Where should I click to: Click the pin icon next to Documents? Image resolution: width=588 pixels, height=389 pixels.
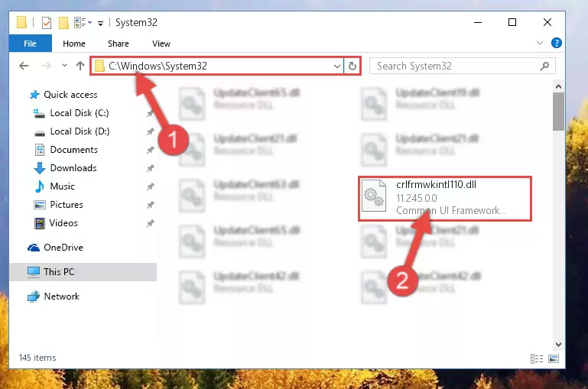(x=150, y=150)
